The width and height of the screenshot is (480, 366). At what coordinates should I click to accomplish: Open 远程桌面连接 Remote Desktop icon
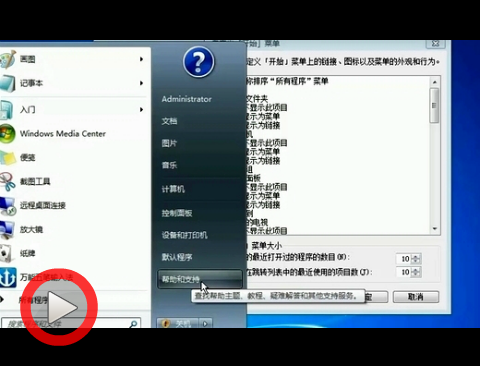coord(7,206)
